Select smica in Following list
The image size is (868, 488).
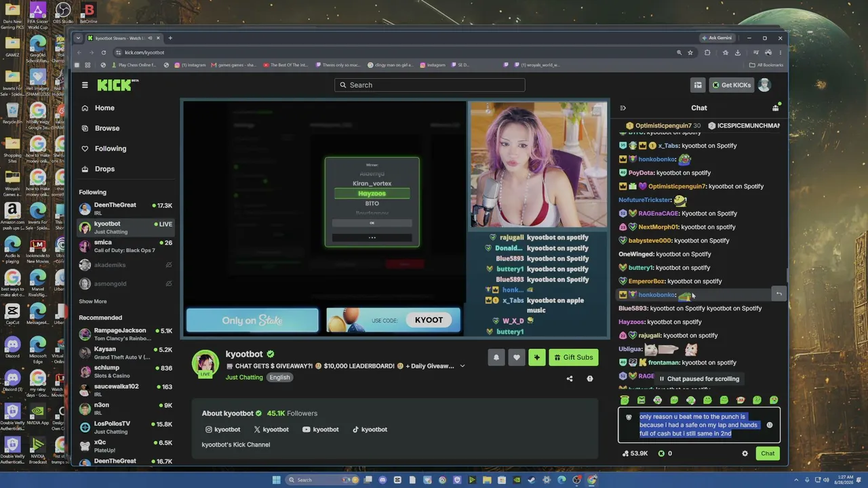tap(126, 246)
